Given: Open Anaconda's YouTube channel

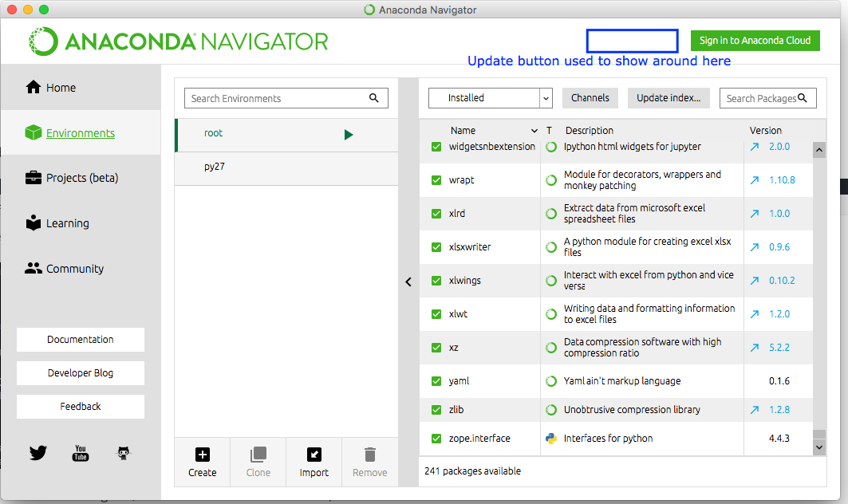Looking at the screenshot, I should coord(80,453).
